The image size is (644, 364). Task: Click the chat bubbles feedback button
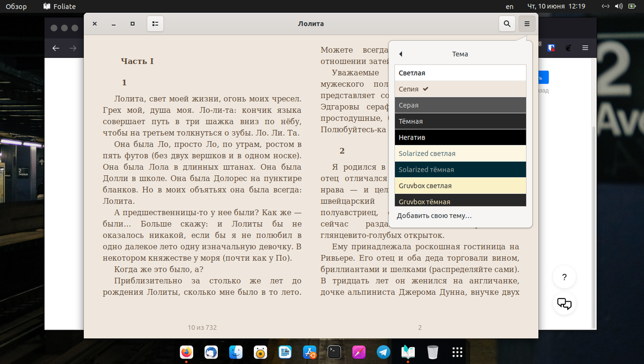click(x=564, y=304)
